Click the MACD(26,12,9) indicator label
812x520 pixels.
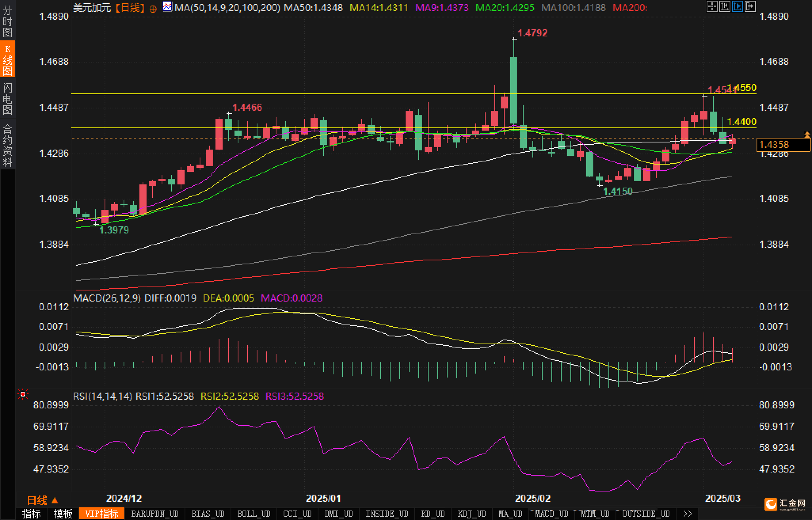pos(107,298)
